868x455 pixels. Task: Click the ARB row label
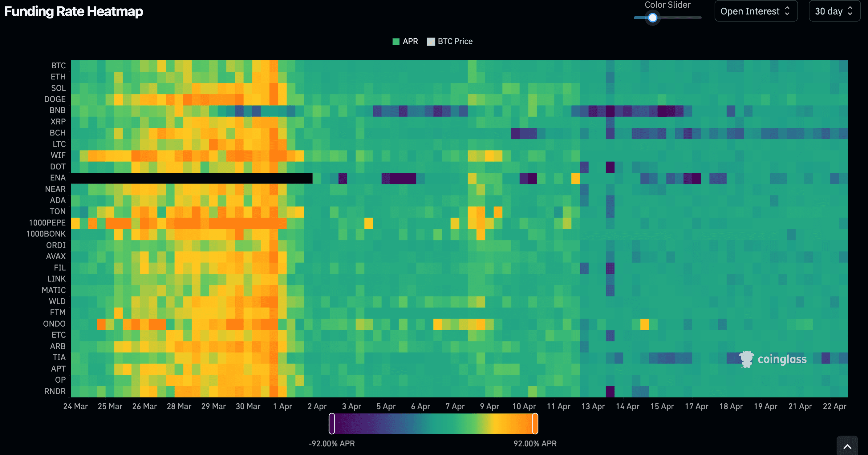click(58, 346)
